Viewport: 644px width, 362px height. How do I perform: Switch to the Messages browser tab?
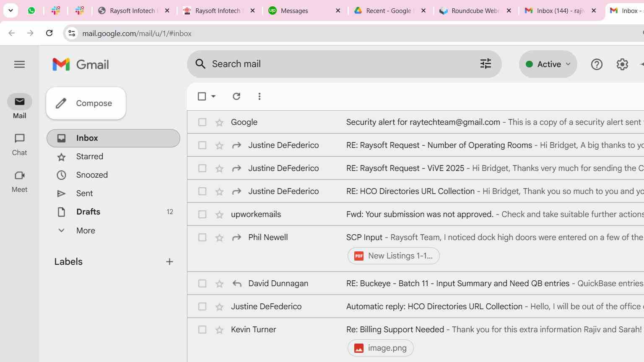pyautogui.click(x=304, y=10)
